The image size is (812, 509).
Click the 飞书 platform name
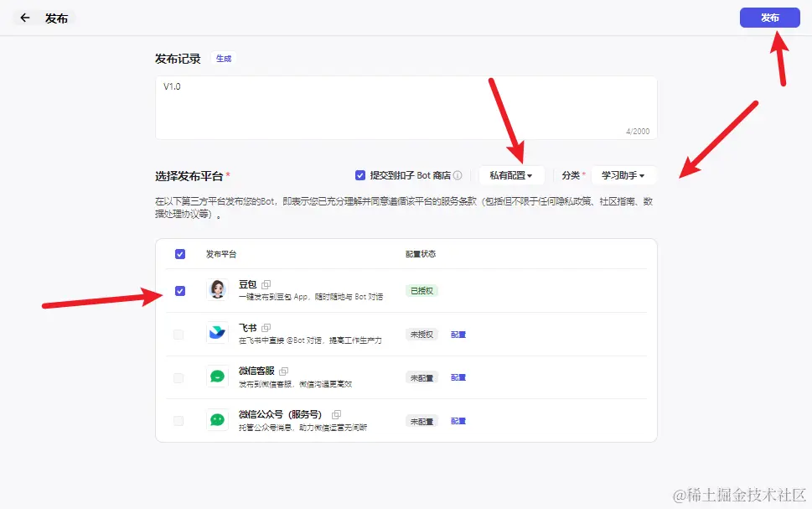coord(247,328)
